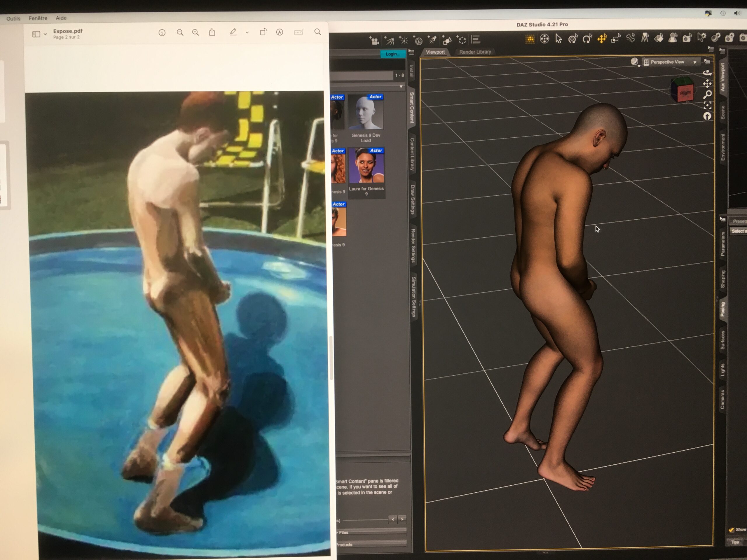Click the viewport pan camera control
The width and height of the screenshot is (747, 560).
[x=707, y=83]
